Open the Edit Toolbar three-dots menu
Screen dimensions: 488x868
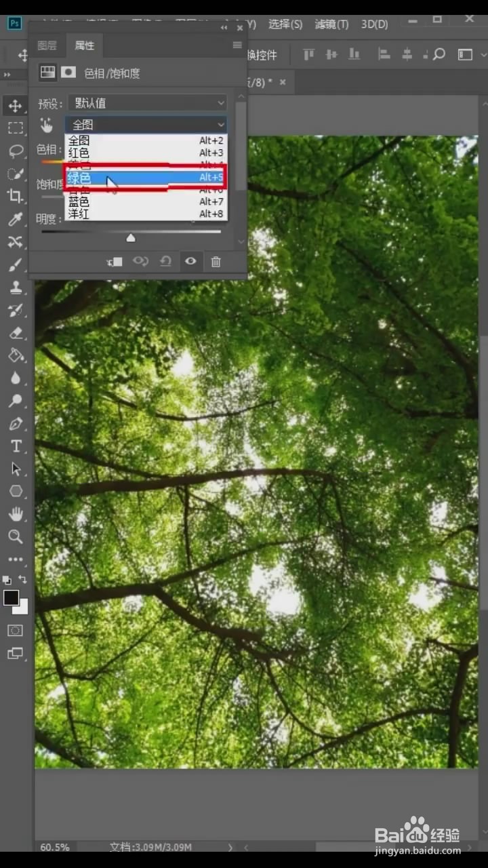pyautogui.click(x=14, y=560)
